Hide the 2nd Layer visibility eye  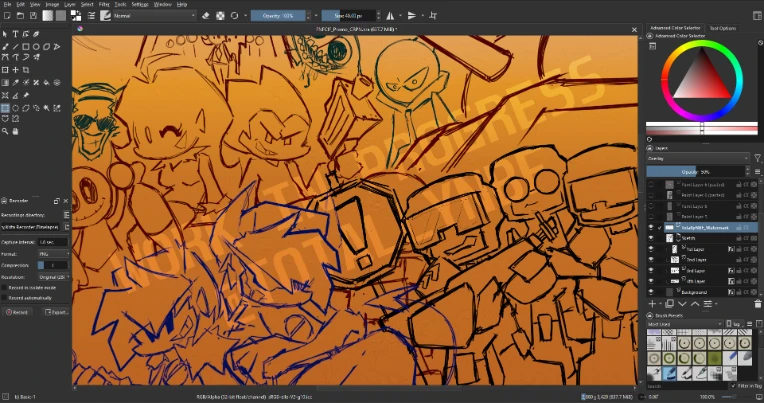pyautogui.click(x=651, y=260)
